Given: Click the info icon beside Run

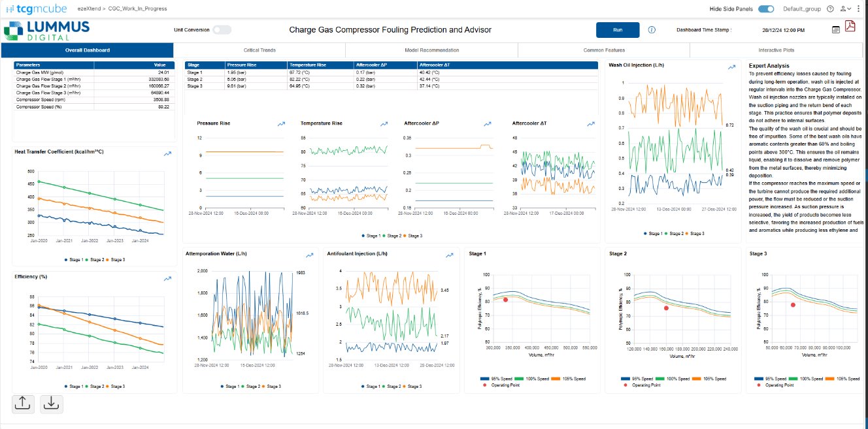Looking at the screenshot, I should [x=652, y=30].
